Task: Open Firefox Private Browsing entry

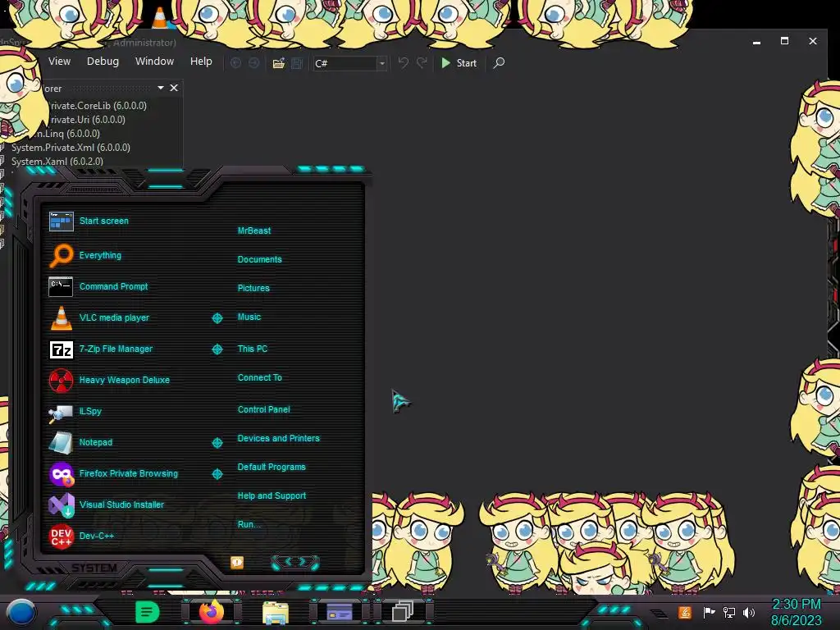Action: (x=129, y=473)
